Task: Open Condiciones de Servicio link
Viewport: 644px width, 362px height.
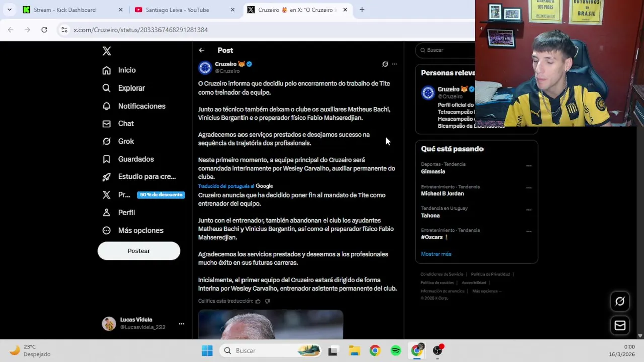Action: [442, 274]
